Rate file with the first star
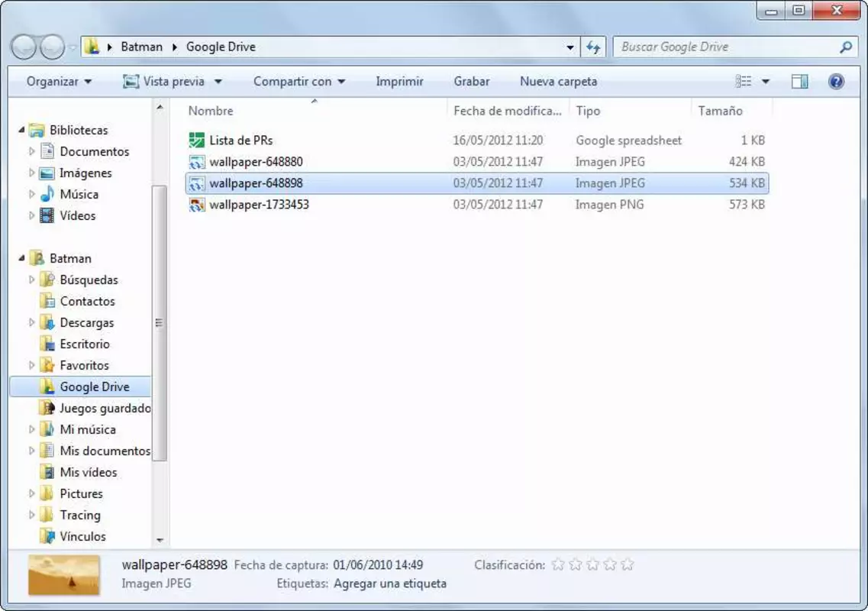868x611 pixels. 558,564
